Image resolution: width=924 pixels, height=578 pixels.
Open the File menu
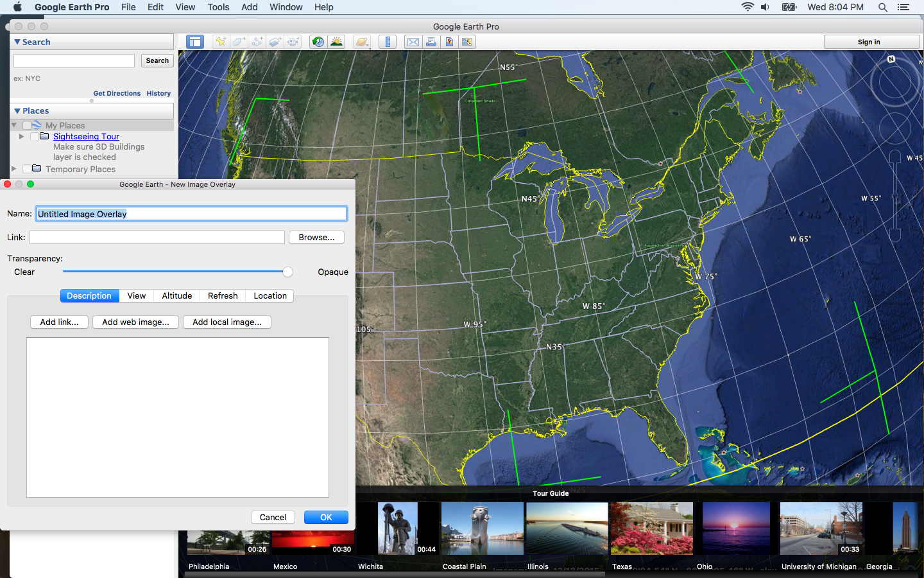(128, 7)
